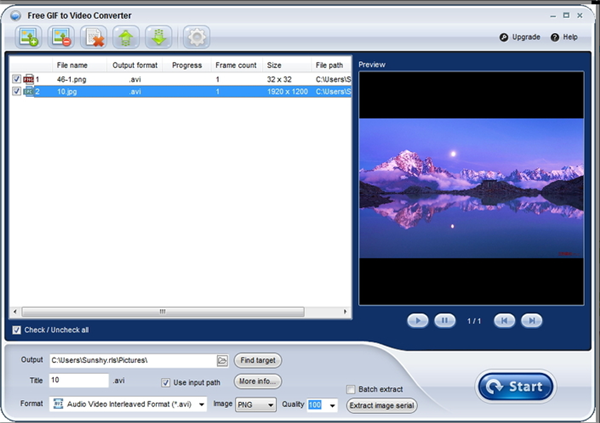Pause the preview playback
600x423 pixels.
444,320
